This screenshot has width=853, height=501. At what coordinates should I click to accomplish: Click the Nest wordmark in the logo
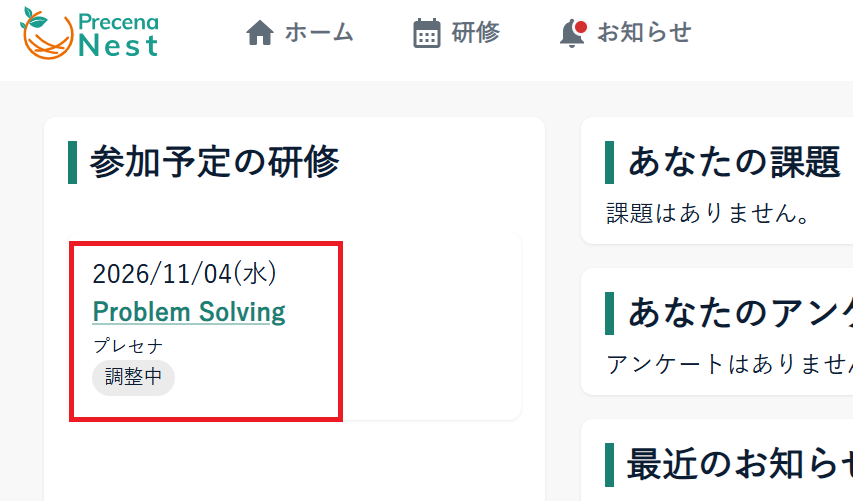[118, 45]
